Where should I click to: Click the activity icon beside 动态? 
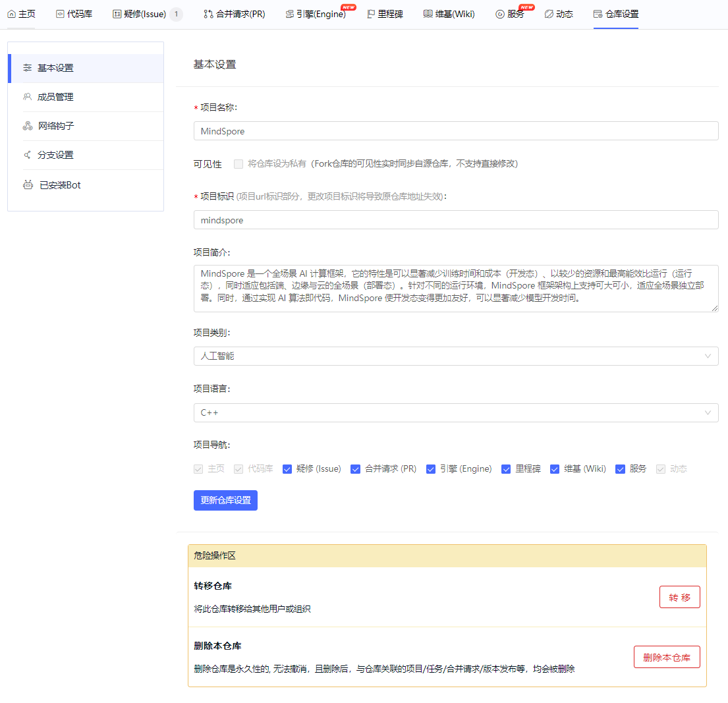point(549,14)
